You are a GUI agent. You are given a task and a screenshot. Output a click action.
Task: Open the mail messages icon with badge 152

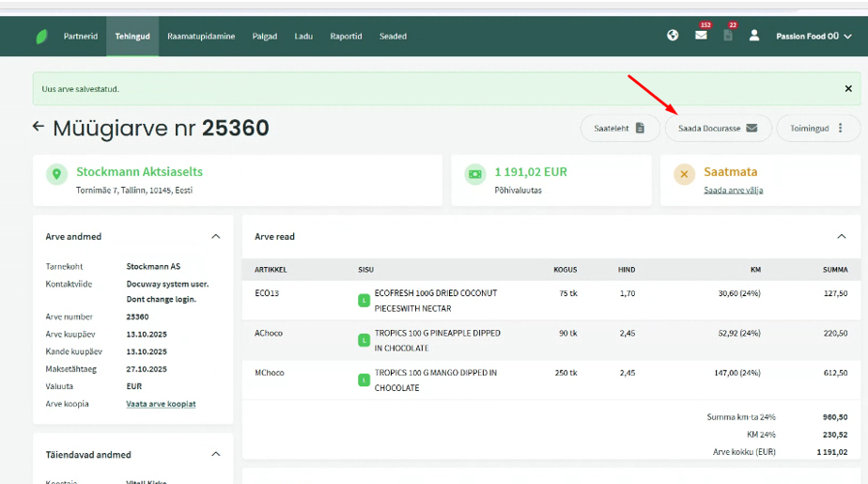701,36
